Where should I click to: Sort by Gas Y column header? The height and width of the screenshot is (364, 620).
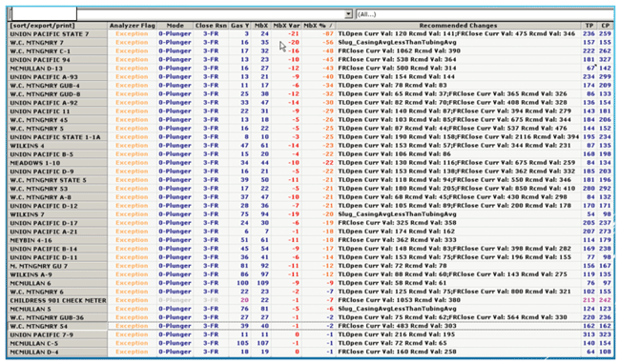click(240, 26)
